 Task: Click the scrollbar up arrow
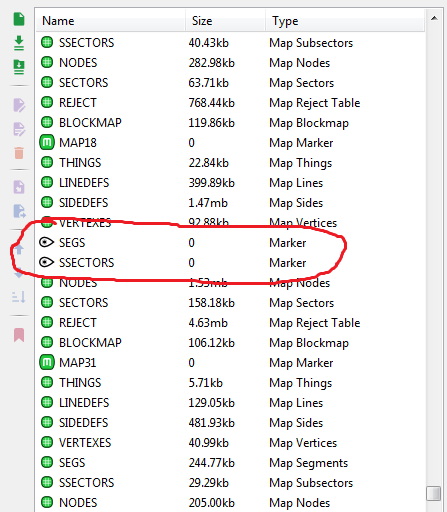tap(434, 18)
